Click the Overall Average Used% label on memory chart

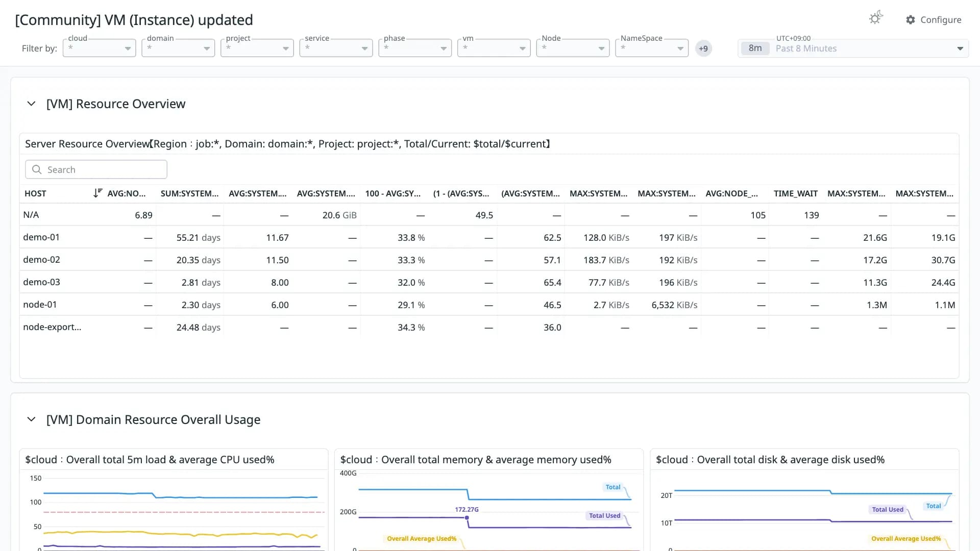[x=422, y=539]
